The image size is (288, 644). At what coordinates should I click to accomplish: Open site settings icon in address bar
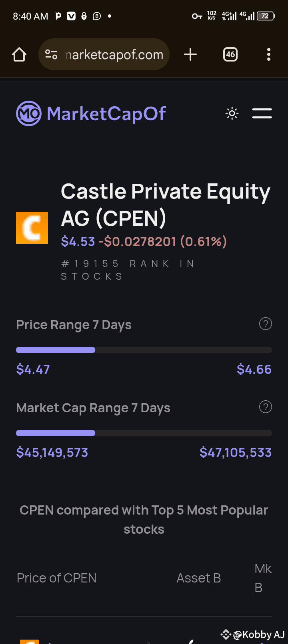[x=51, y=54]
